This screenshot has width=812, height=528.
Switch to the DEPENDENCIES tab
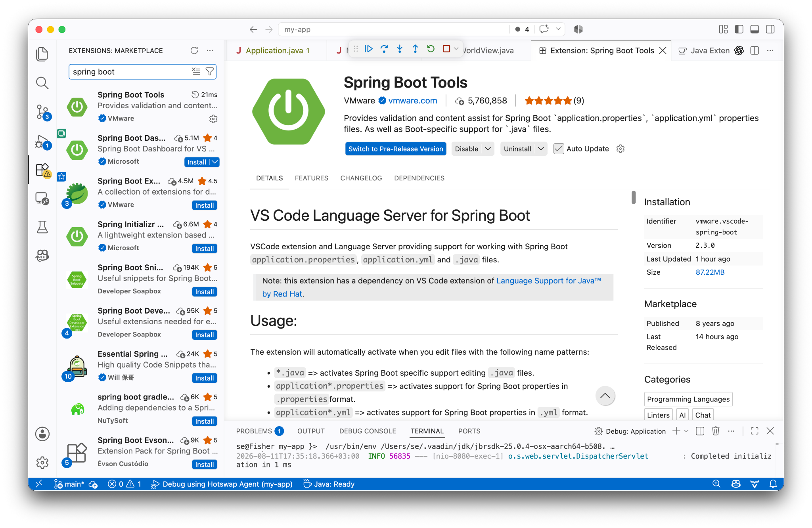[419, 178]
